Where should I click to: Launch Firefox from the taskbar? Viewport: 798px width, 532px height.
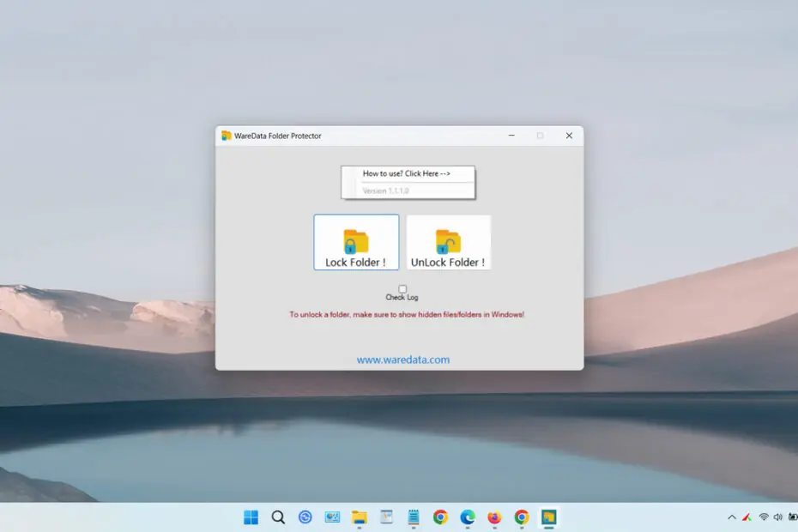pyautogui.click(x=495, y=517)
